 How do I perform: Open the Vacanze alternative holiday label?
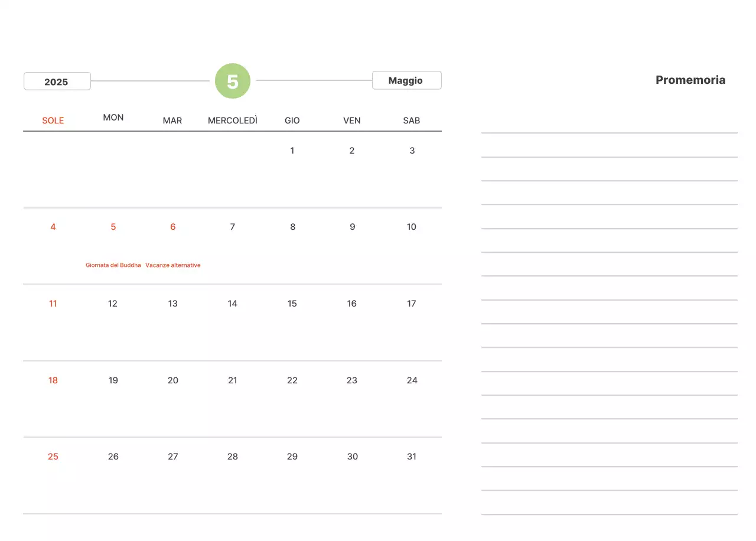173,265
